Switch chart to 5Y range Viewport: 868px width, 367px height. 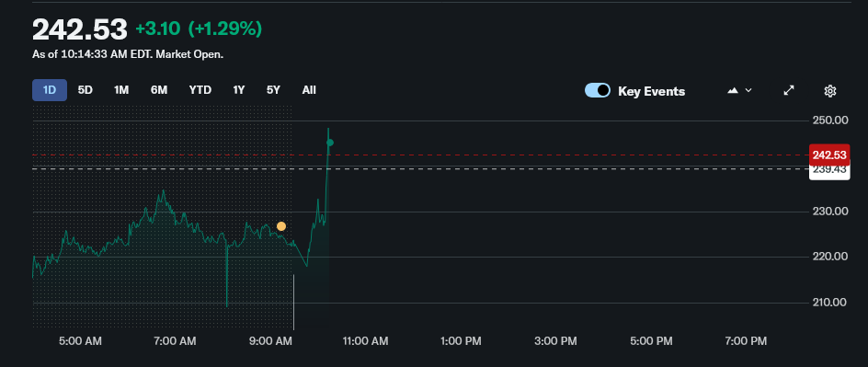[x=273, y=89]
